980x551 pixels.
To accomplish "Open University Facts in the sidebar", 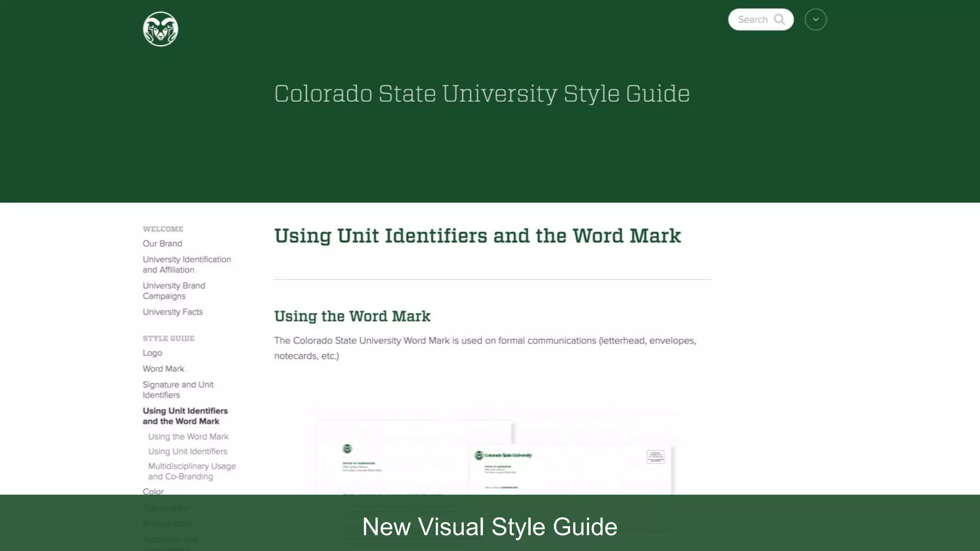I will coord(173,312).
